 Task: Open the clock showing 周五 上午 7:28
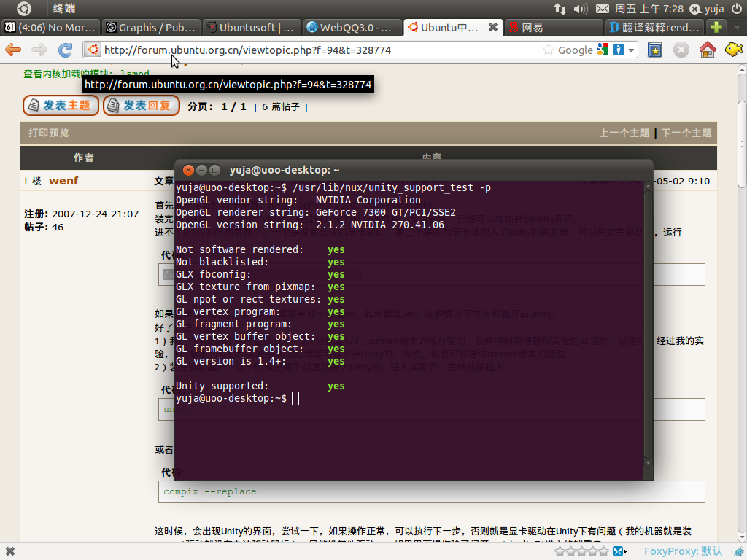(649, 9)
